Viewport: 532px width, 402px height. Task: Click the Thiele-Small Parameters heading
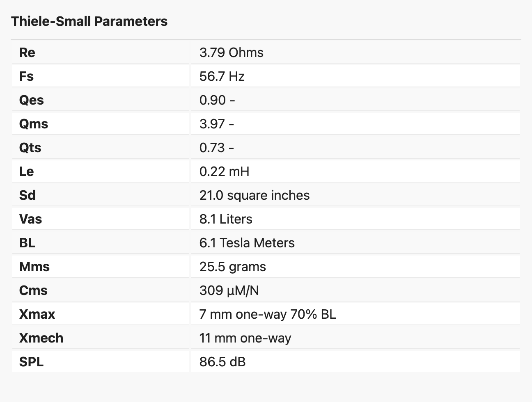[89, 21]
